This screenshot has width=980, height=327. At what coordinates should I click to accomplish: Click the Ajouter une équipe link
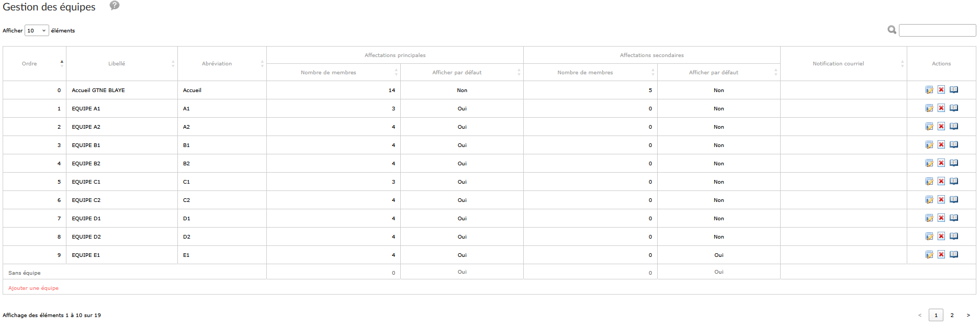click(33, 288)
